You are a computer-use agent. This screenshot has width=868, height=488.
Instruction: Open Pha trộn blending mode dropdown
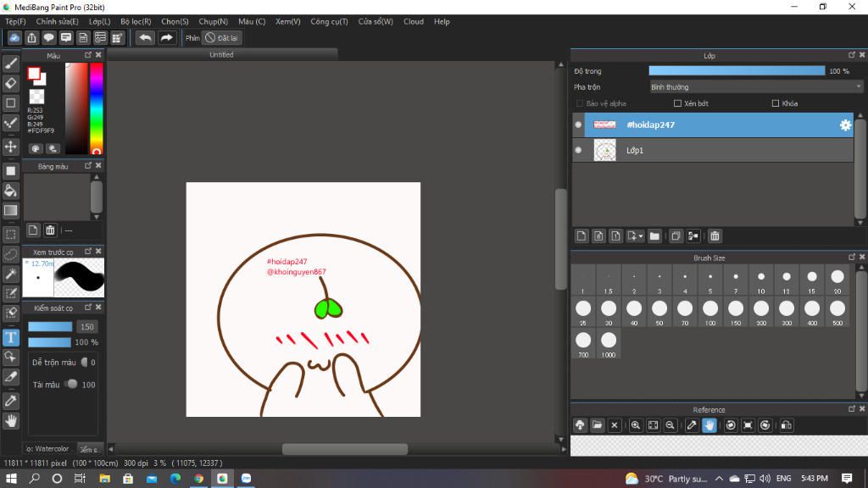756,87
